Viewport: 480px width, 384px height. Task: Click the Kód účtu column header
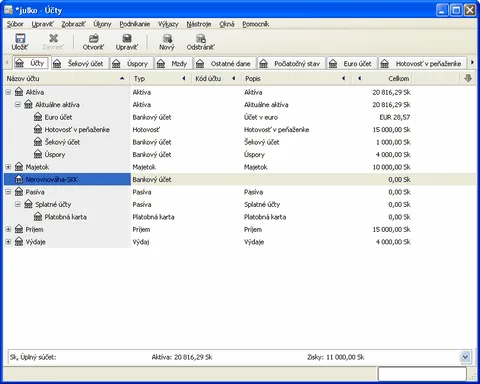(215, 78)
